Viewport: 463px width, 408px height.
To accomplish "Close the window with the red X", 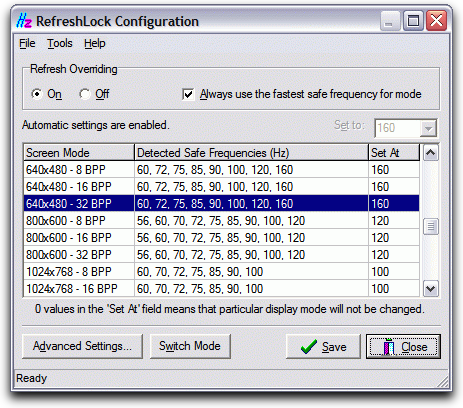I will (436, 21).
